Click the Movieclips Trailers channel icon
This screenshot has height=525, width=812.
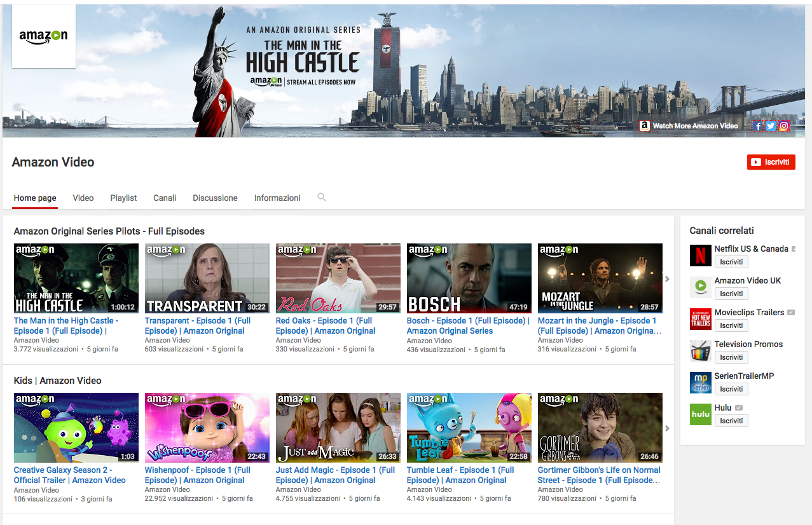coord(700,319)
